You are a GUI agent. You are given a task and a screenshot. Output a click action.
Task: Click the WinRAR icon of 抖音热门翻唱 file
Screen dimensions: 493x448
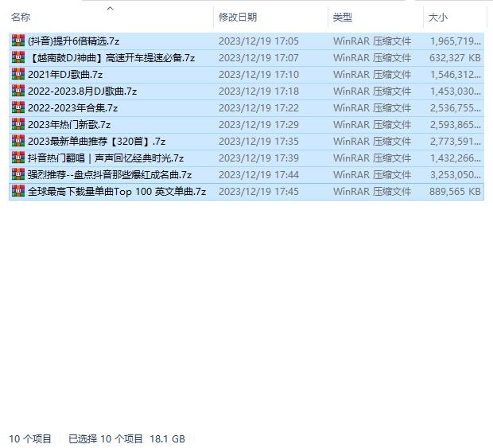17,158
